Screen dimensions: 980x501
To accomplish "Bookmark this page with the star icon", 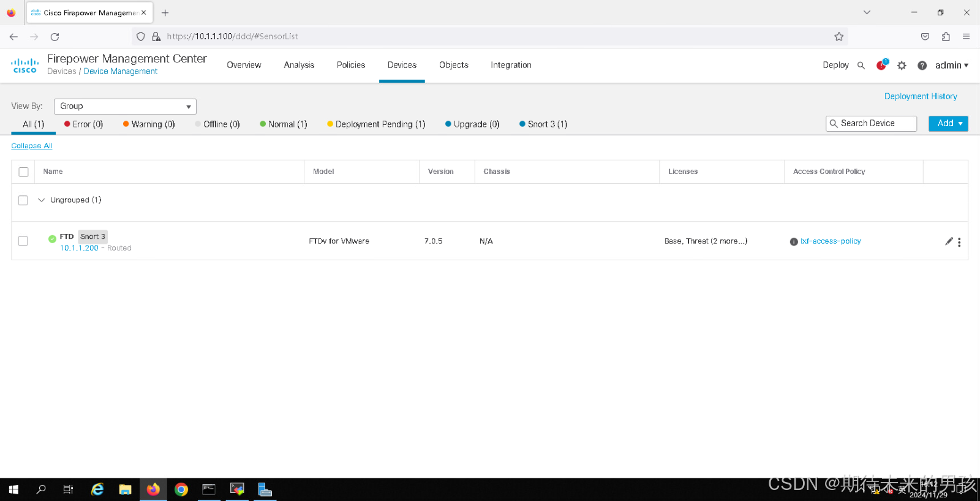I will [839, 37].
